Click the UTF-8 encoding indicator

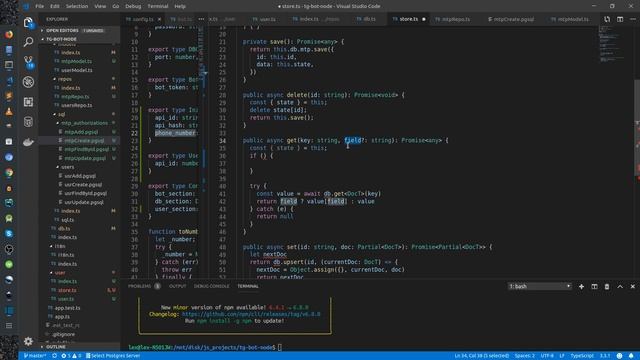click(547, 356)
